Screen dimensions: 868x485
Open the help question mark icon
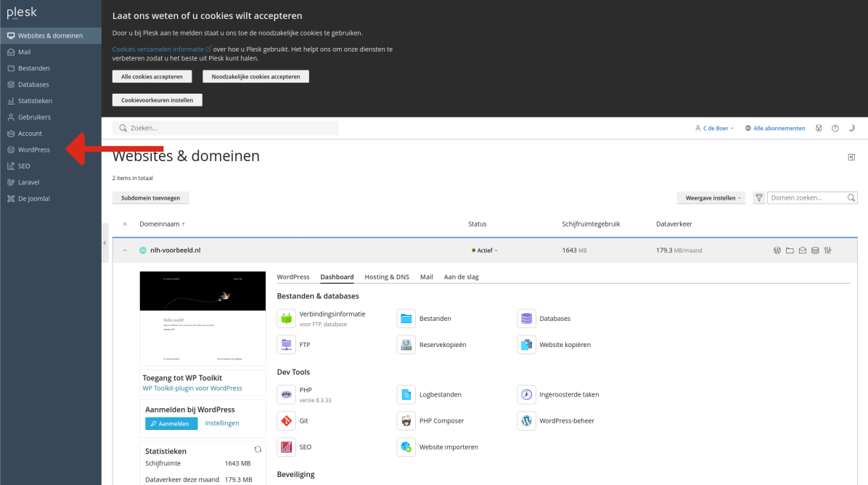pos(835,128)
